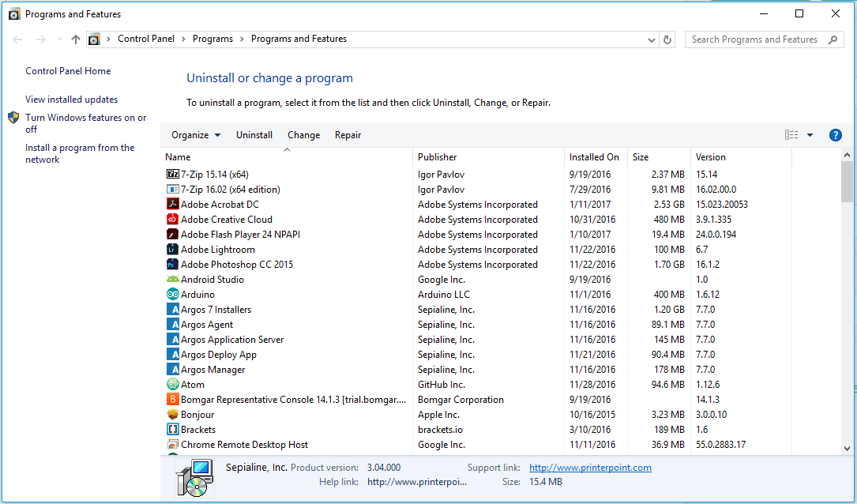Screen dimensions: 857x504
Task: Sort by the Size column header
Action: pos(660,157)
